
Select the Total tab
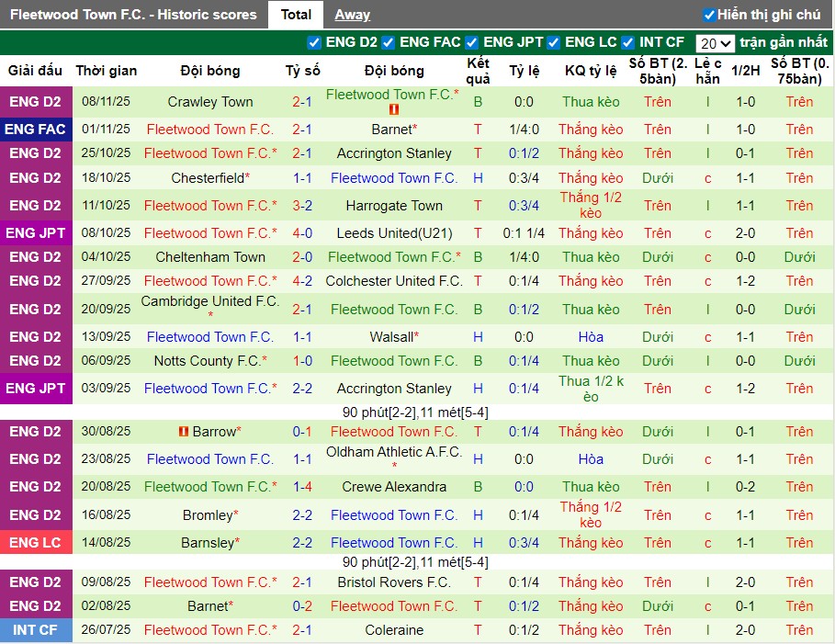point(296,15)
